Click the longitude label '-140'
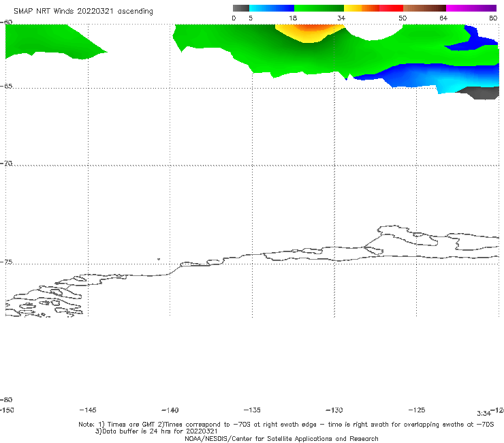The width and height of the screenshot is (504, 443). (x=170, y=410)
